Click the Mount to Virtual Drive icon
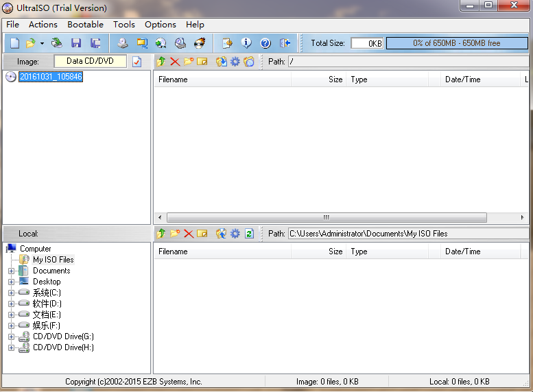The width and height of the screenshot is (533, 392). [180, 43]
